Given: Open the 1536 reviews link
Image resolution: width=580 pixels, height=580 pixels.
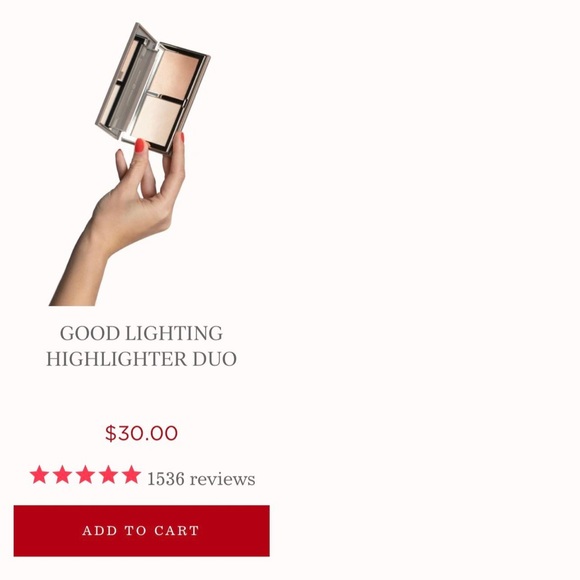Looking at the screenshot, I should coord(201,479).
